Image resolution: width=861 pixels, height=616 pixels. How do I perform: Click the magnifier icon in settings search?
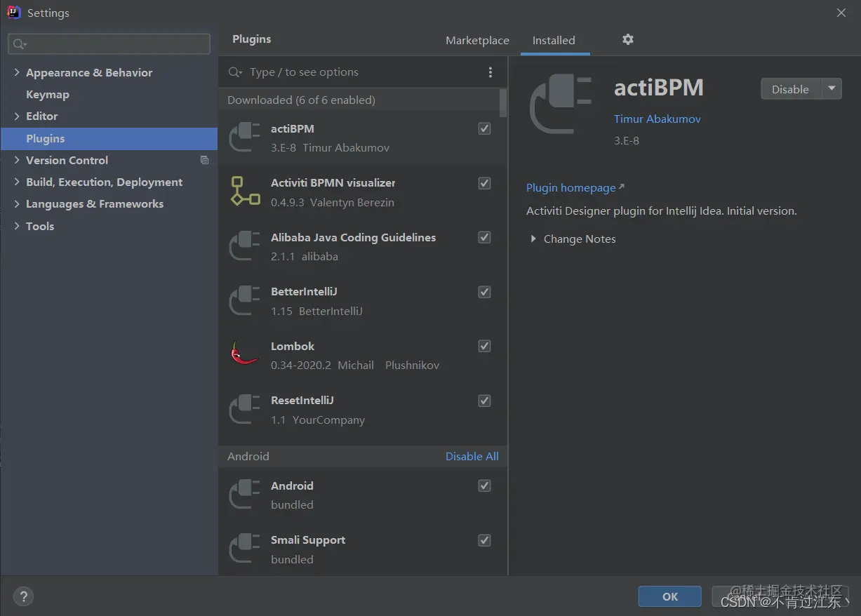click(x=19, y=44)
